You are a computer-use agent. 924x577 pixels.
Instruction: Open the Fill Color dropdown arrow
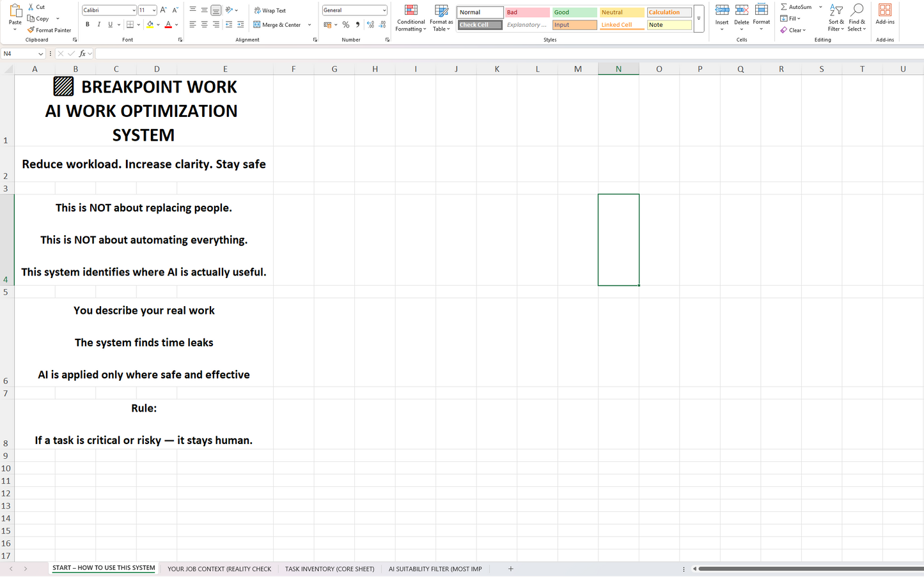(159, 24)
